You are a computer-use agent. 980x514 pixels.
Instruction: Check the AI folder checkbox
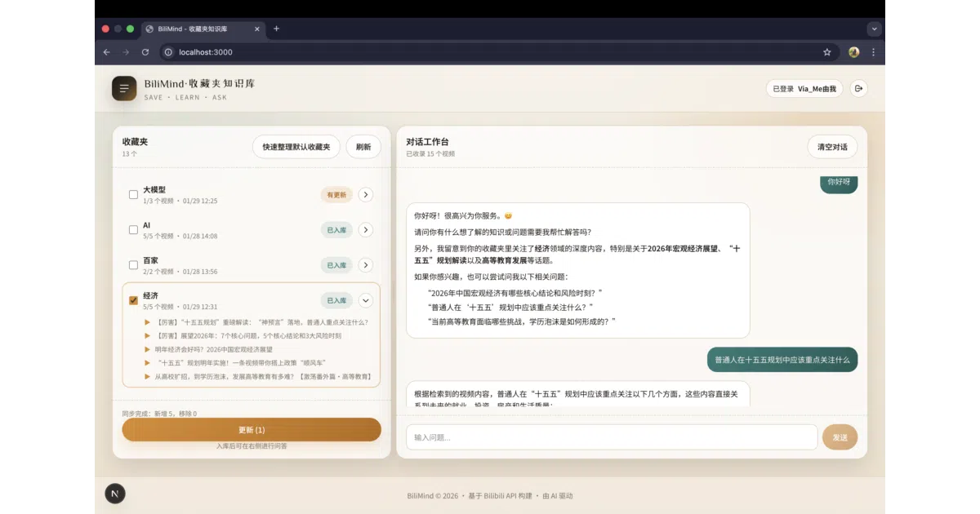(133, 230)
